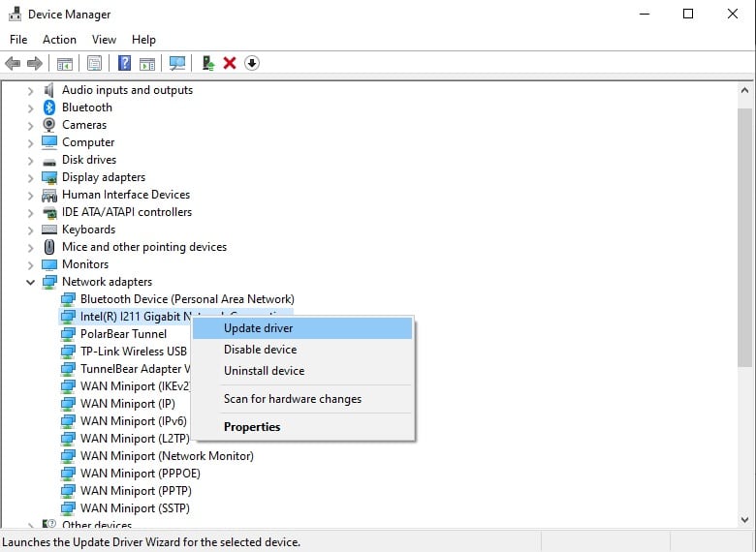Select WAN Miniport (PPTP)
The image size is (756, 552).
136,490
